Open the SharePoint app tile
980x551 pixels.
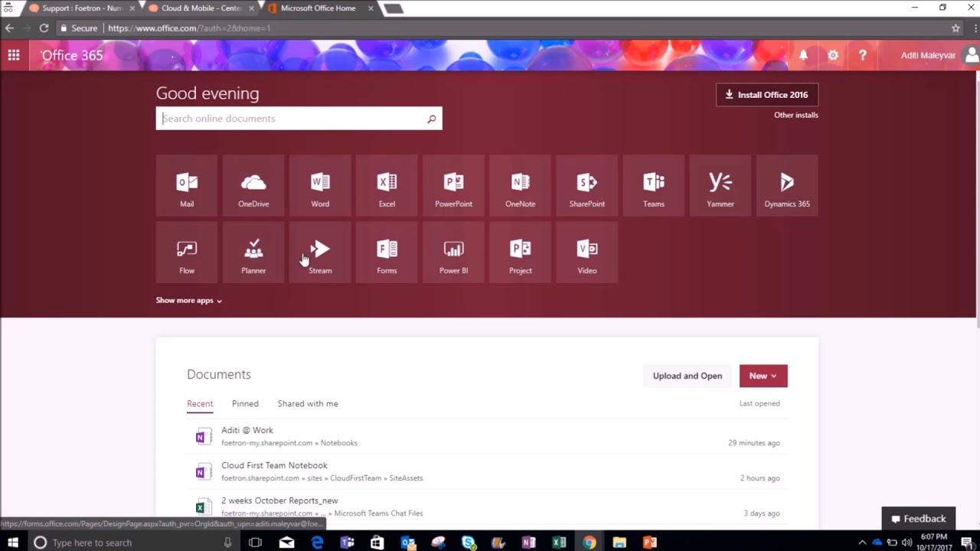tap(586, 186)
